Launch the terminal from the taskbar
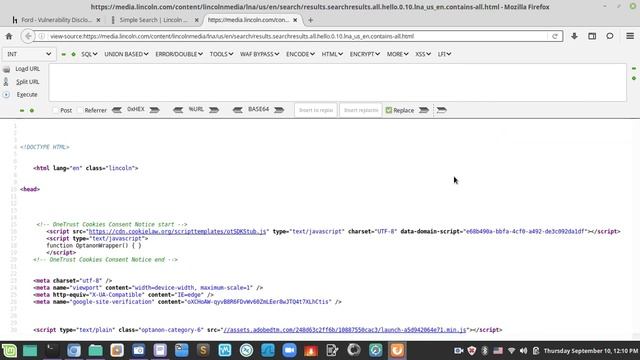This screenshot has height=360, width=640. 52,351
